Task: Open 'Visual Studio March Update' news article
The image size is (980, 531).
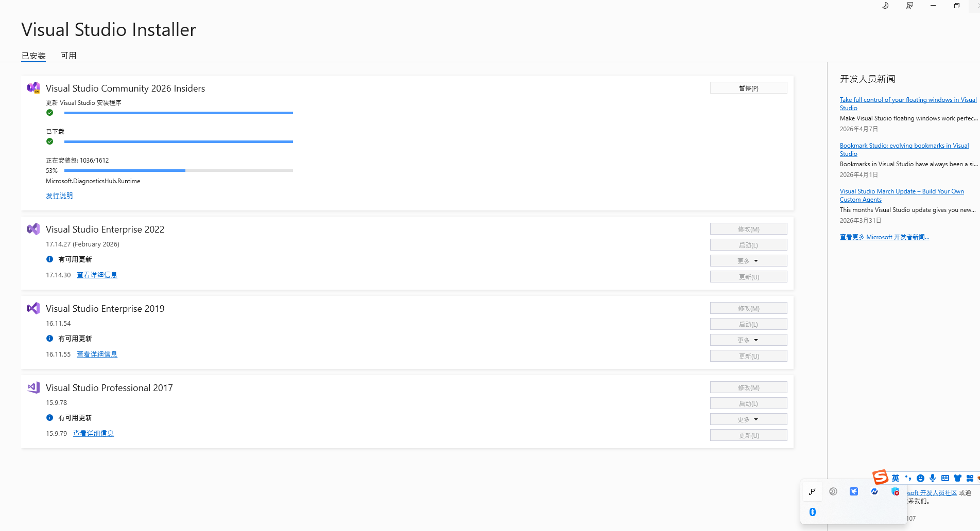Action: (902, 195)
